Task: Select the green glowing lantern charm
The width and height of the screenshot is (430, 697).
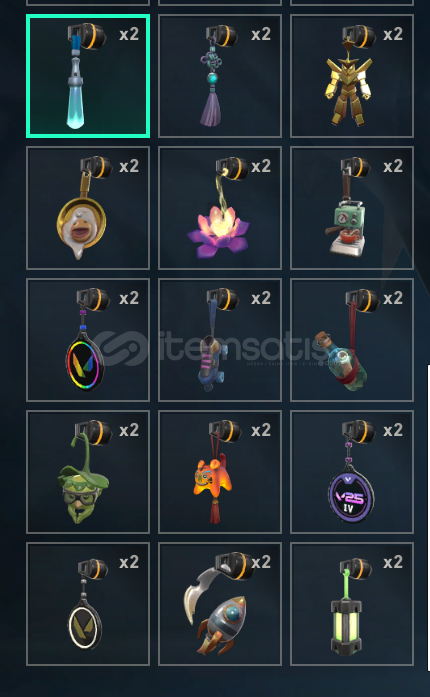Action: pyautogui.click(x=352, y=604)
